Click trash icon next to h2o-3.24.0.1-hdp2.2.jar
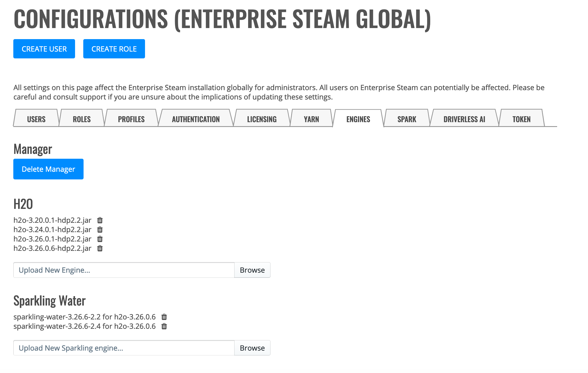 pos(100,230)
